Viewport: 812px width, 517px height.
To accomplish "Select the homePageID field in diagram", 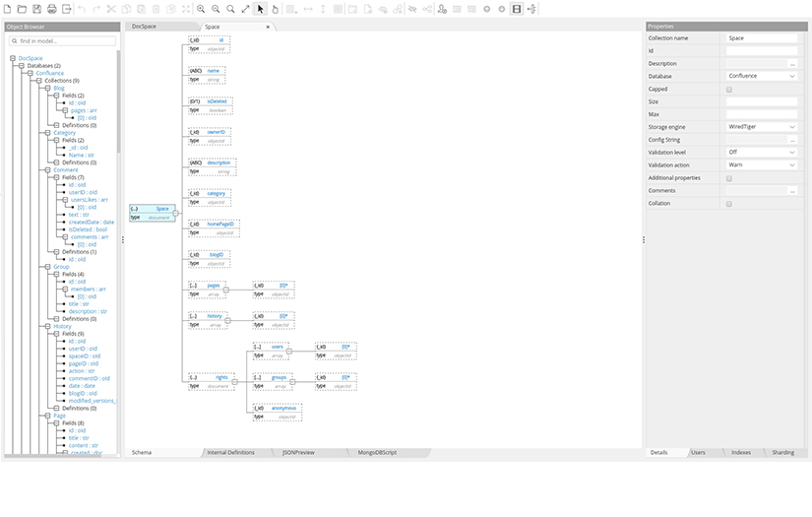I will [214, 228].
